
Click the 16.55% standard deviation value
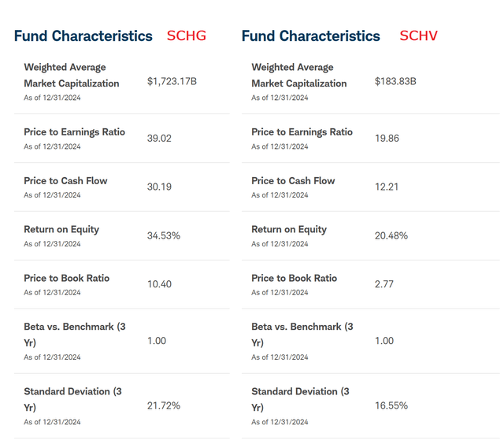pos(391,405)
